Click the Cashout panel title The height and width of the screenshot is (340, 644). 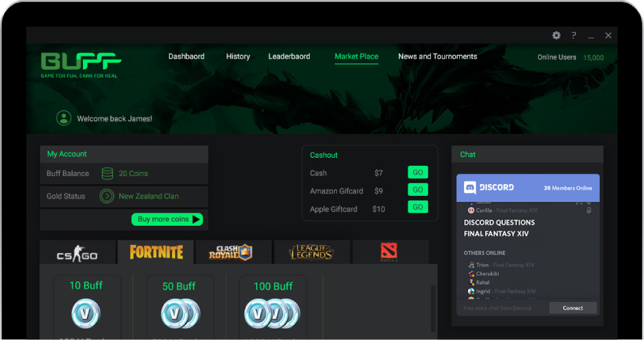point(323,155)
